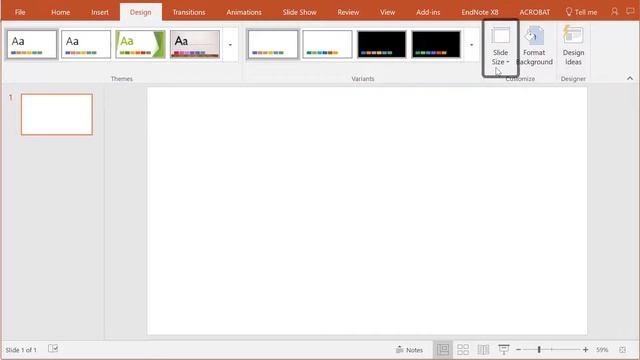Open the Slide Size dropdown
The height and width of the screenshot is (360, 640).
coord(500,47)
